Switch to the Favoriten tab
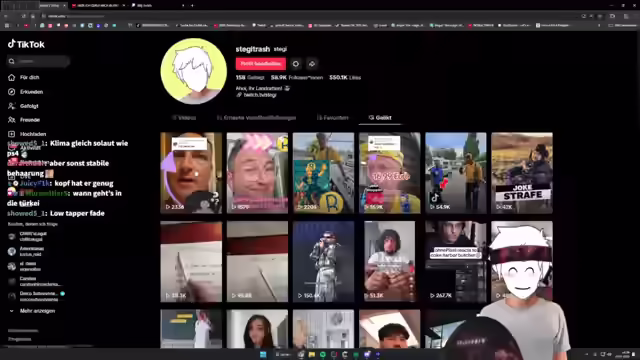The image size is (640, 360). coord(333,118)
